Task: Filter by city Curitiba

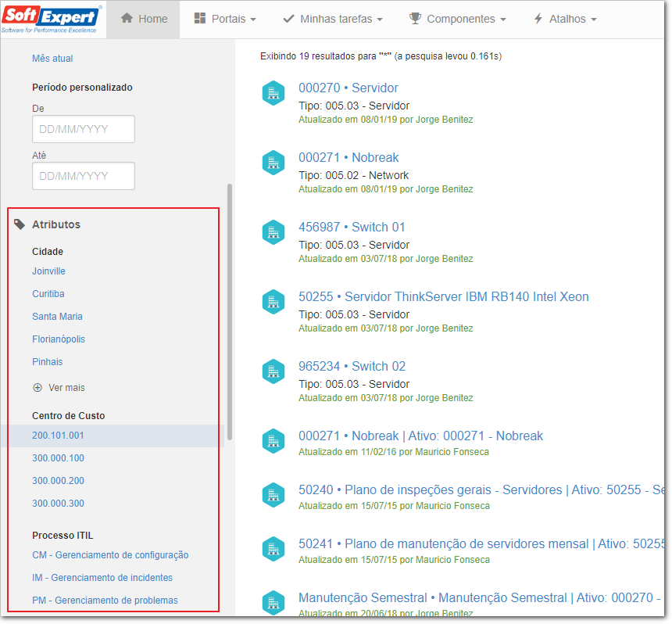Action: coord(48,294)
